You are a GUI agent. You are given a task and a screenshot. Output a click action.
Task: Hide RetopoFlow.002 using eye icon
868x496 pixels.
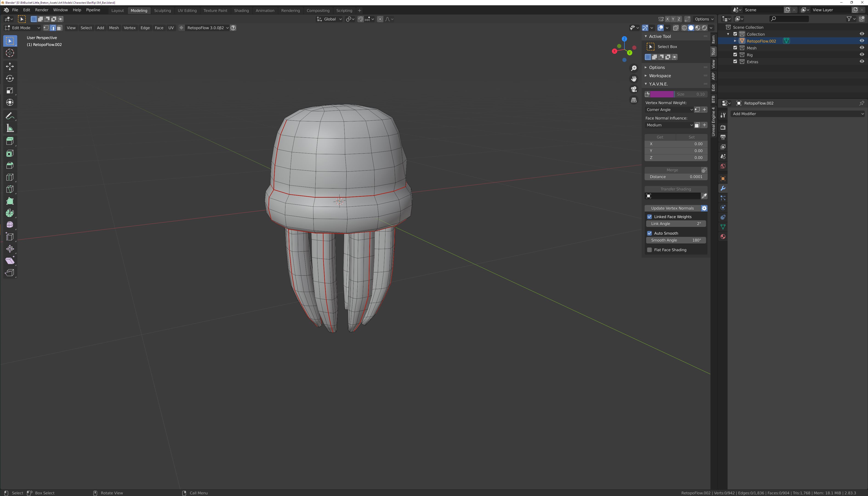click(862, 41)
